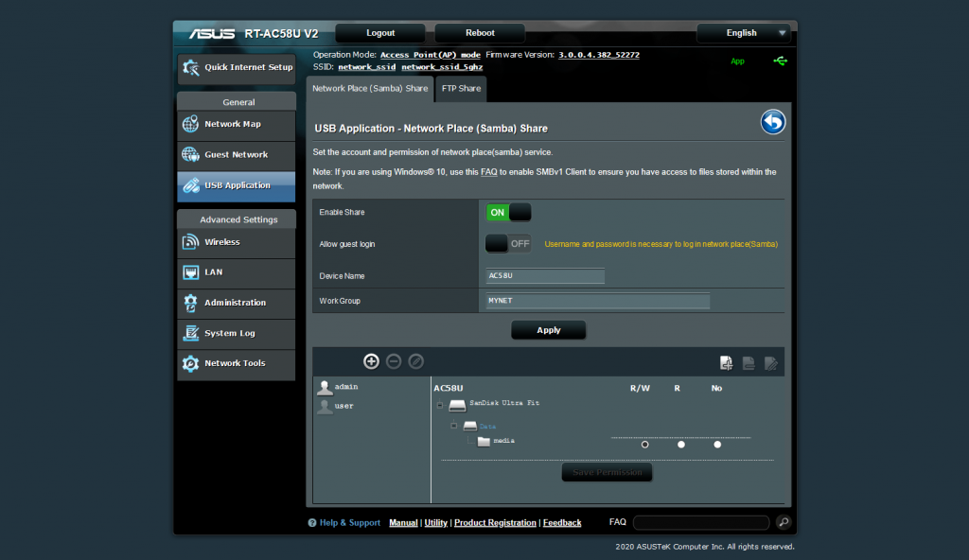Image resolution: width=969 pixels, height=560 pixels.
Task: Select the user account row
Action: (x=336, y=406)
